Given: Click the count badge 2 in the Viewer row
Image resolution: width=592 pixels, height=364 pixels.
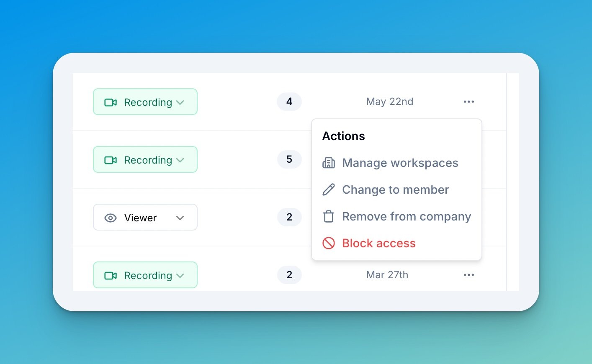Looking at the screenshot, I should point(289,217).
